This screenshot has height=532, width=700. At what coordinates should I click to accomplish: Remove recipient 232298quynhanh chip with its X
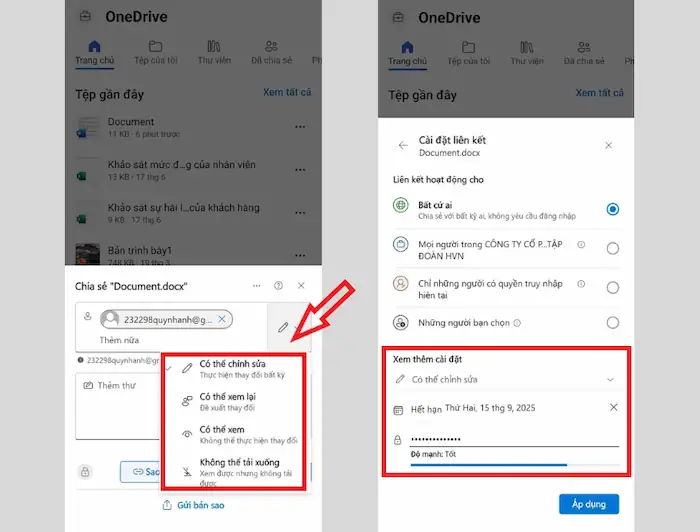pyautogui.click(x=221, y=319)
